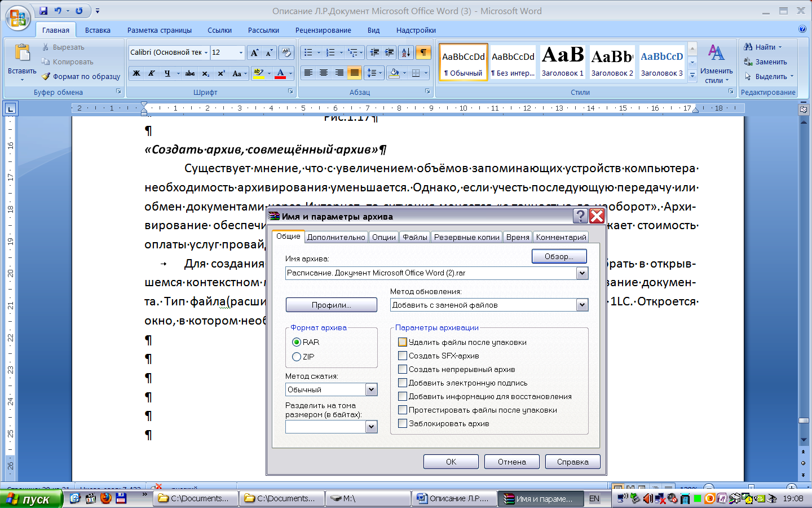Apply red font color button

pyautogui.click(x=280, y=73)
